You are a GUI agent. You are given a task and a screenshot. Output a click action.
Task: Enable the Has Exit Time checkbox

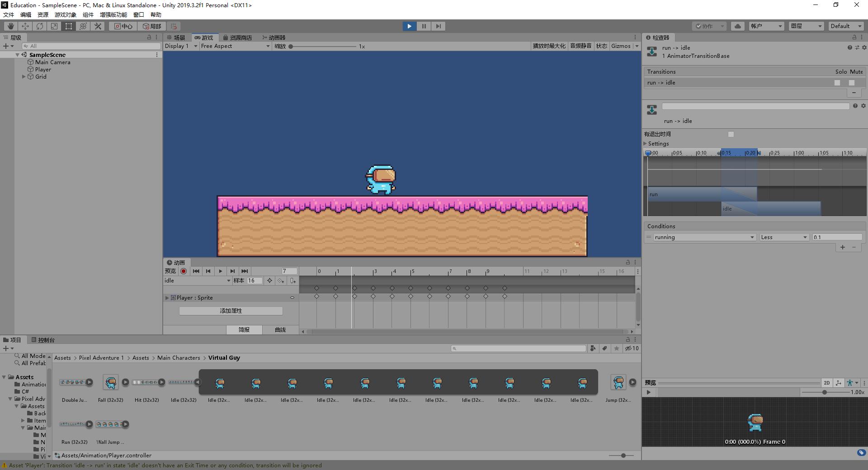(x=731, y=134)
